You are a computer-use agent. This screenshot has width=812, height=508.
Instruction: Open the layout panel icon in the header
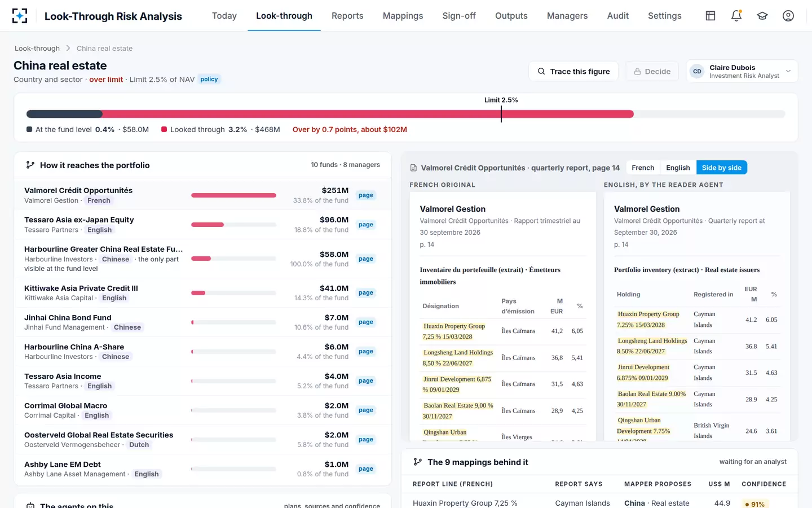click(710, 16)
